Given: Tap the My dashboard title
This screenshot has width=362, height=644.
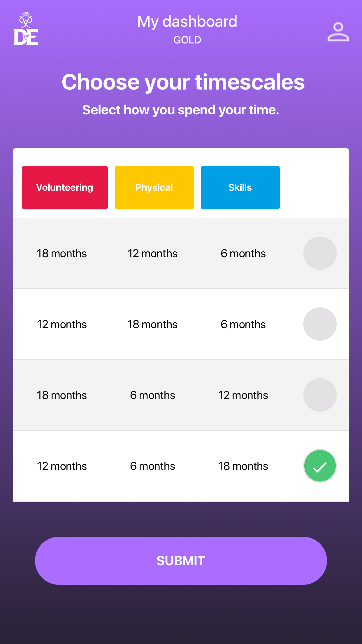Looking at the screenshot, I should pyautogui.click(x=187, y=22).
